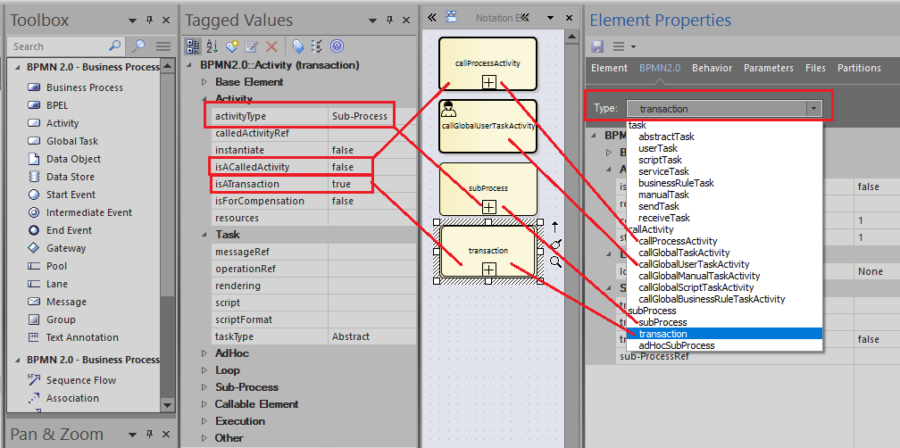Click the save icon in Element Properties
900x448 pixels.
598,46
